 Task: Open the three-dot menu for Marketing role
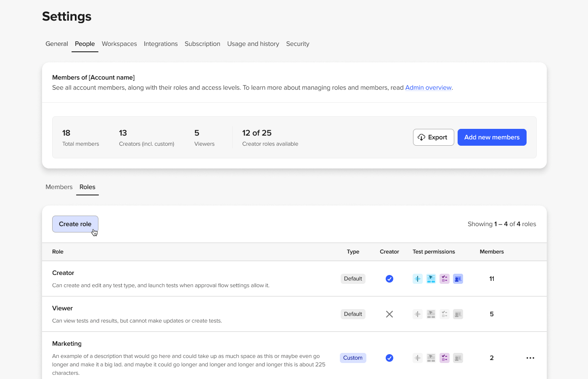(x=530, y=358)
